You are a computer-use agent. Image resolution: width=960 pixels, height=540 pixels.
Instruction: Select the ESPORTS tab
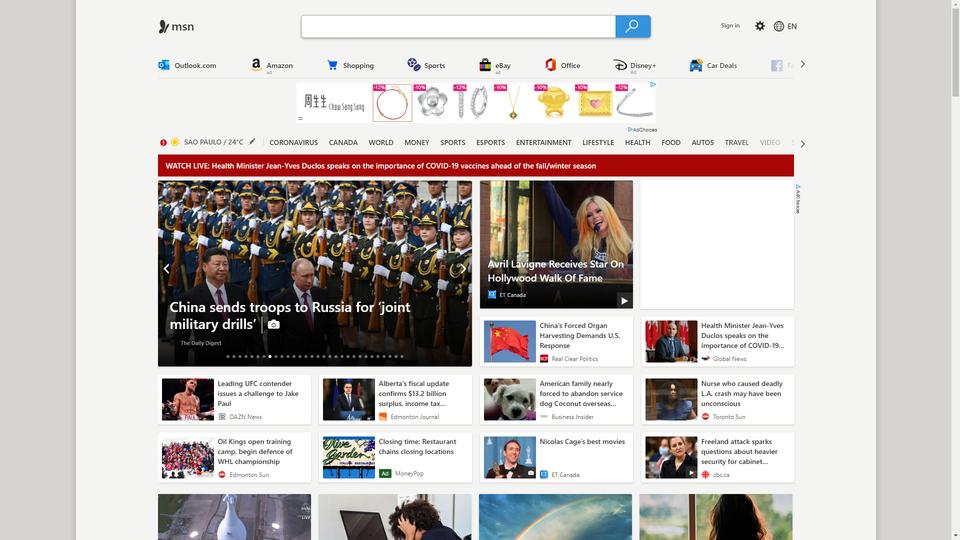(490, 142)
